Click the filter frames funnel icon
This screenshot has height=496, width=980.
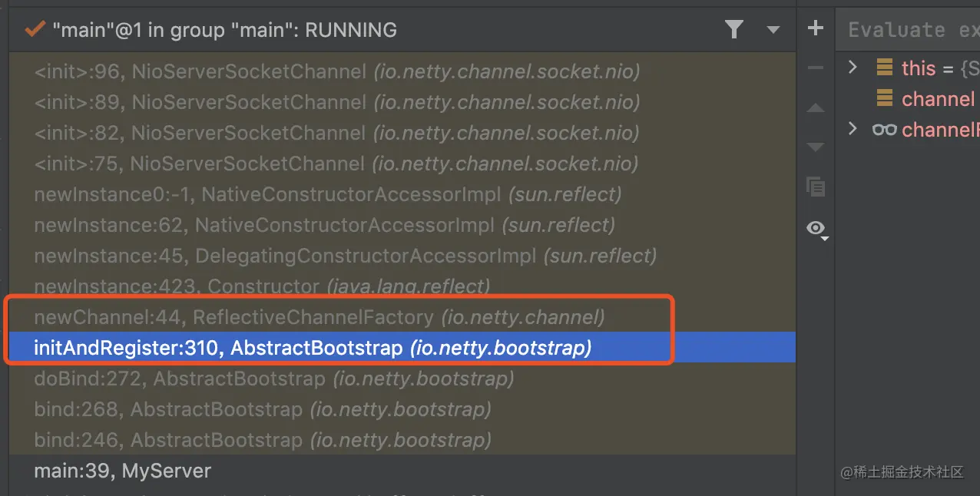pos(734,30)
